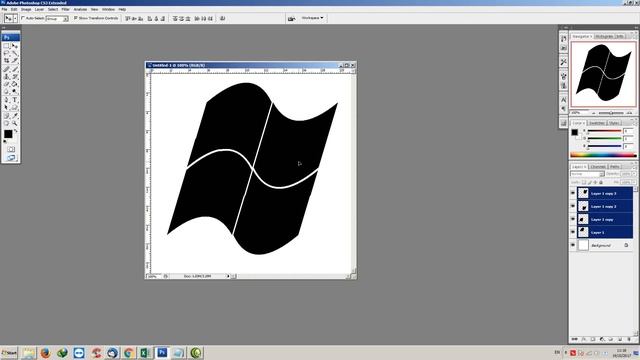This screenshot has height=360, width=640.
Task: Select the Pen tool
Action: point(7,100)
